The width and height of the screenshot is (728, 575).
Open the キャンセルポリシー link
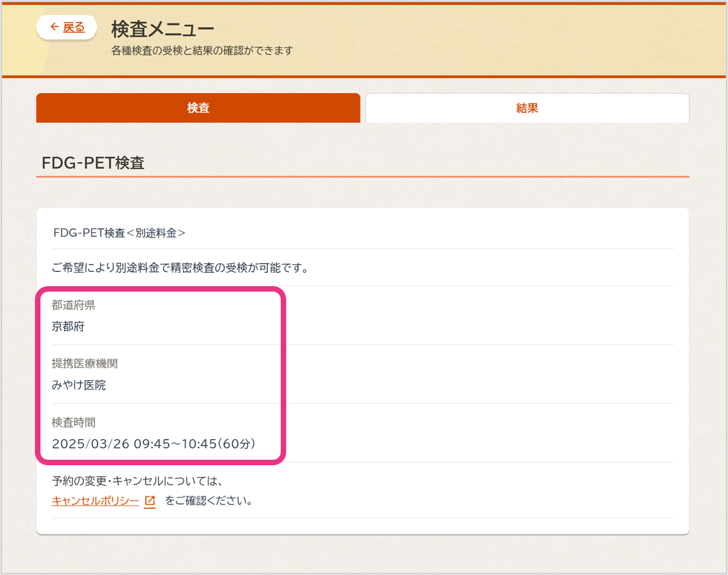coord(96,501)
